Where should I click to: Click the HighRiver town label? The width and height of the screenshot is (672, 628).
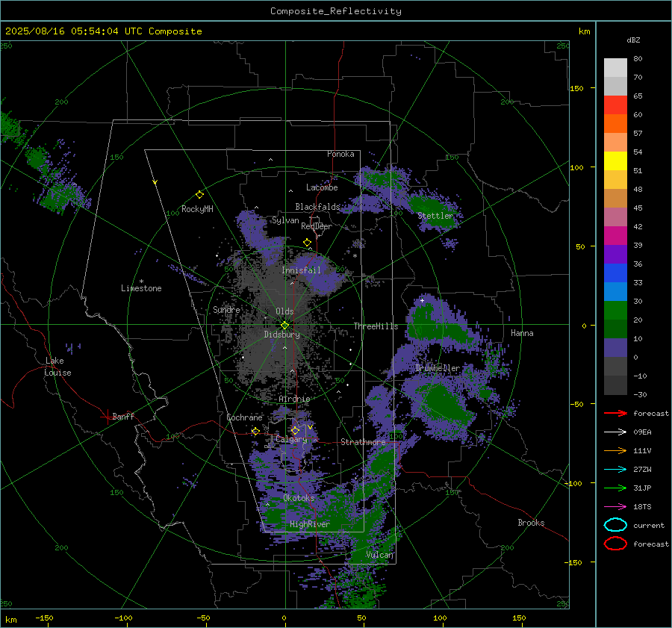[x=310, y=524]
